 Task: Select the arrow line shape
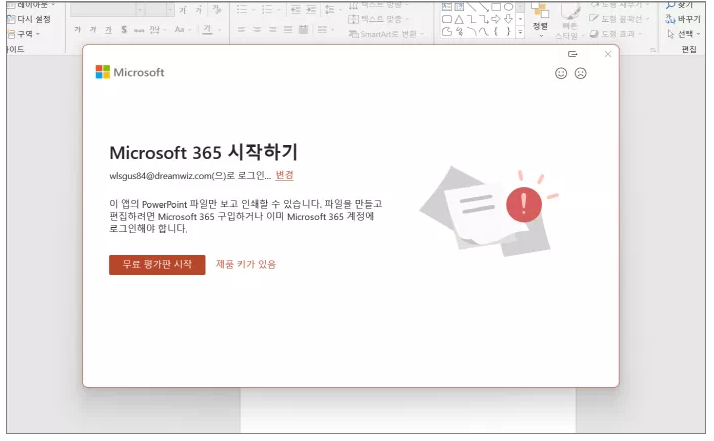tap(484, 6)
